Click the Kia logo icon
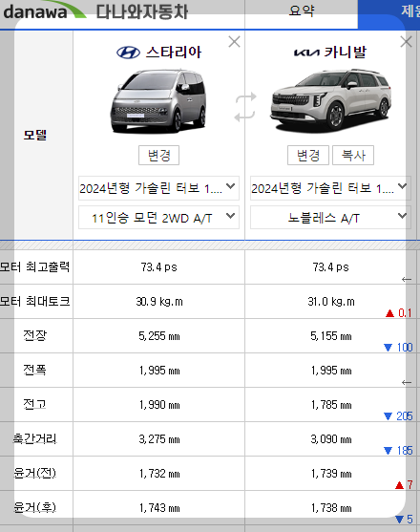This screenshot has height=532, width=420. tap(306, 53)
